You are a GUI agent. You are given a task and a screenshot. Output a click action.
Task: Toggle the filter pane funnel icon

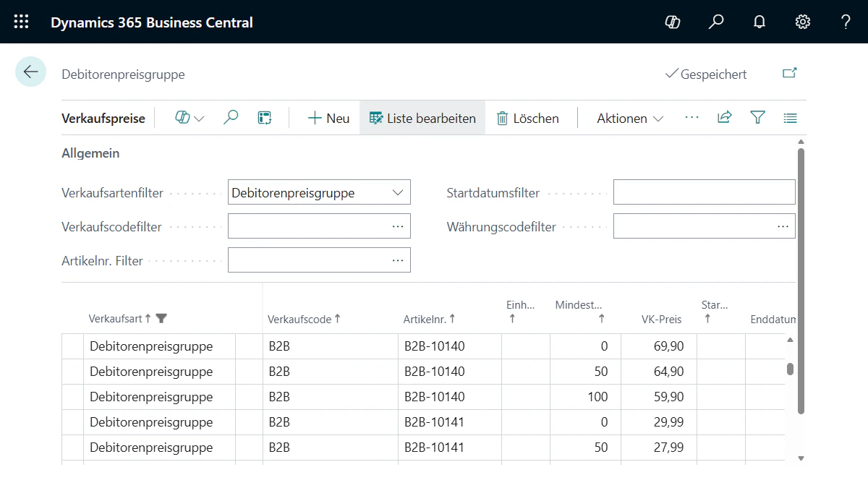pyautogui.click(x=757, y=117)
